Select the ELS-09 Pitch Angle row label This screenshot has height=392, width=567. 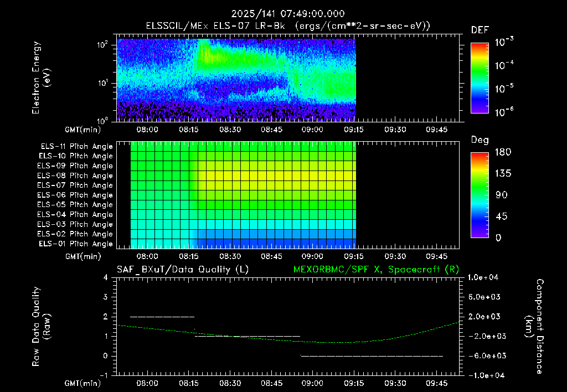point(75,166)
